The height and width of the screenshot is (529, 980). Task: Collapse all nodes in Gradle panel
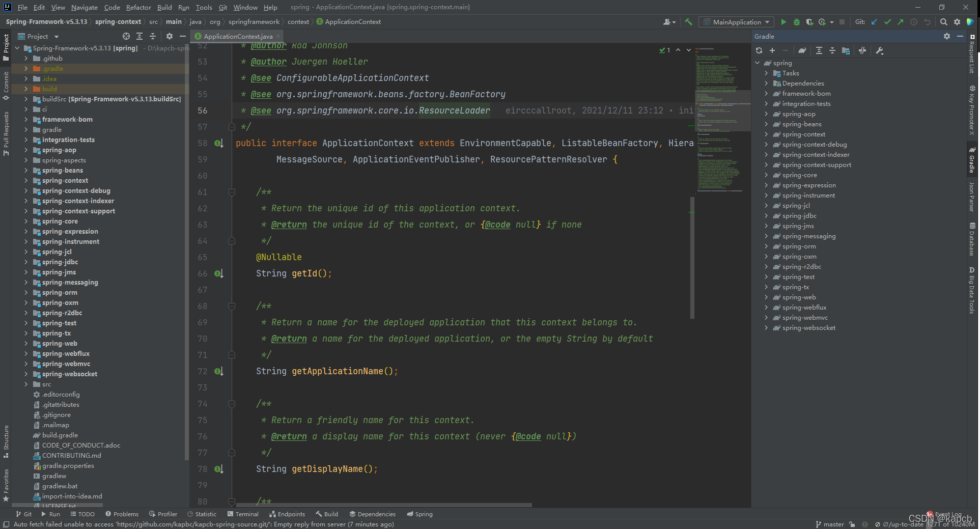coord(832,50)
